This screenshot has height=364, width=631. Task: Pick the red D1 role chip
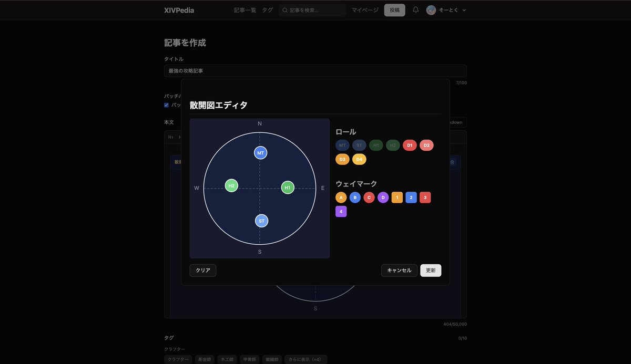point(410,145)
